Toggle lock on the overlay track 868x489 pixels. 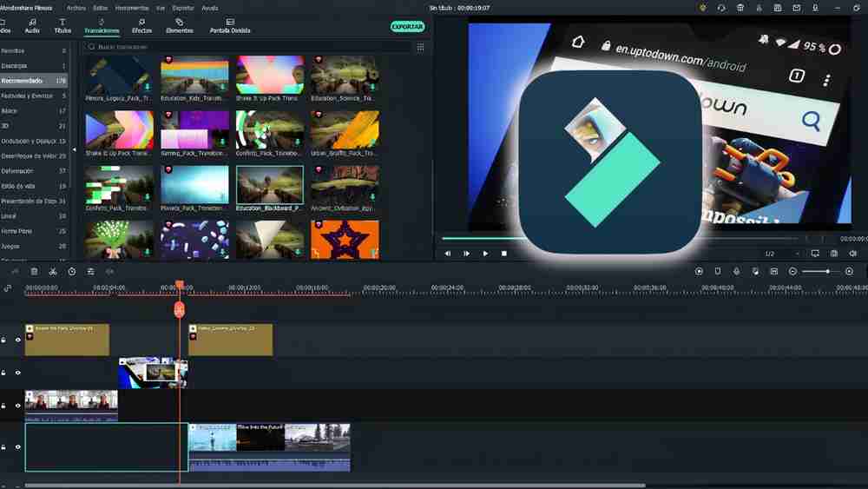(3, 340)
